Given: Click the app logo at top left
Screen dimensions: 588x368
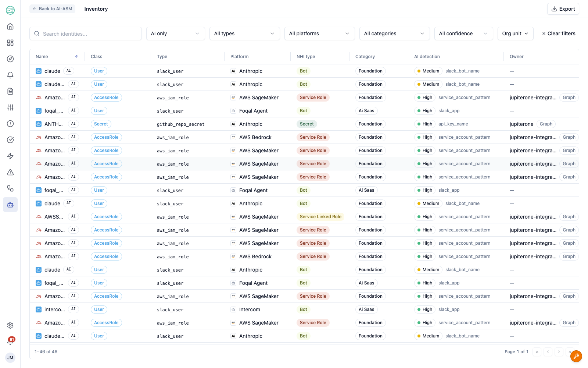Looking at the screenshot, I should point(10,10).
